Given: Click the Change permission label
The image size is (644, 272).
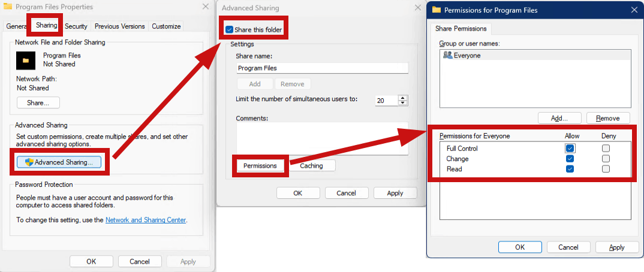Looking at the screenshot, I should point(457,159).
